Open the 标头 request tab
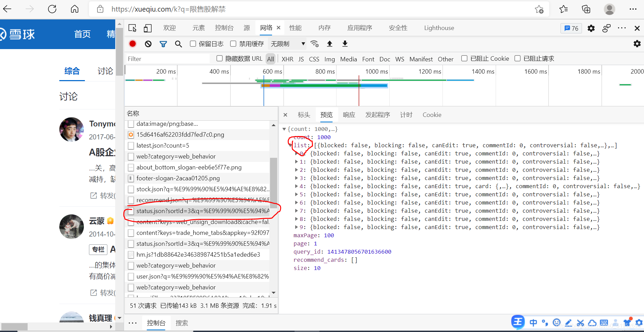 pyautogui.click(x=304, y=115)
